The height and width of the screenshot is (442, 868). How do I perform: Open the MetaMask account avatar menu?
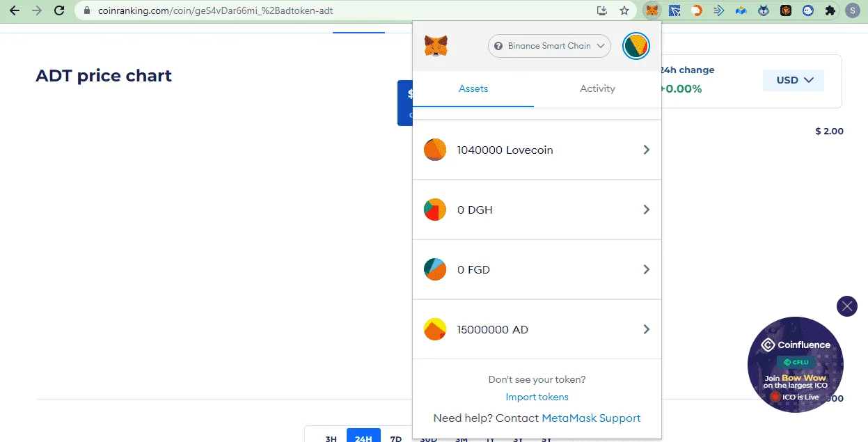[636, 46]
